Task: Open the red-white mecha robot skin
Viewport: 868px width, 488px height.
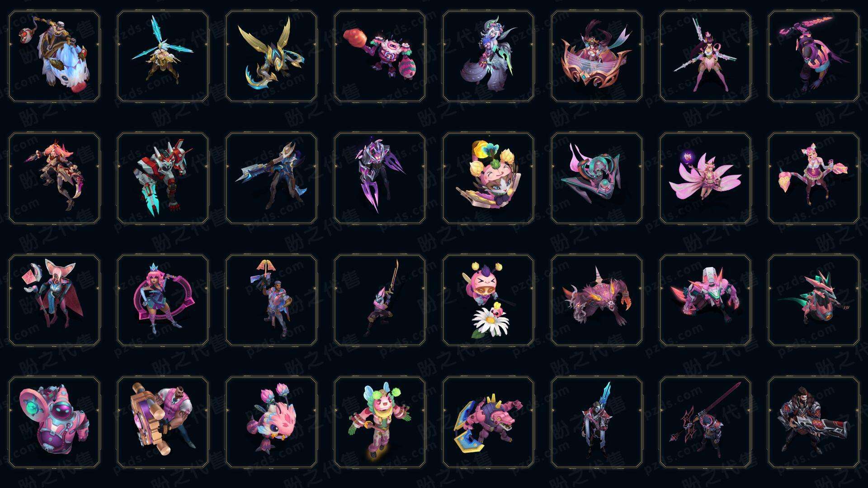Action: point(163,178)
